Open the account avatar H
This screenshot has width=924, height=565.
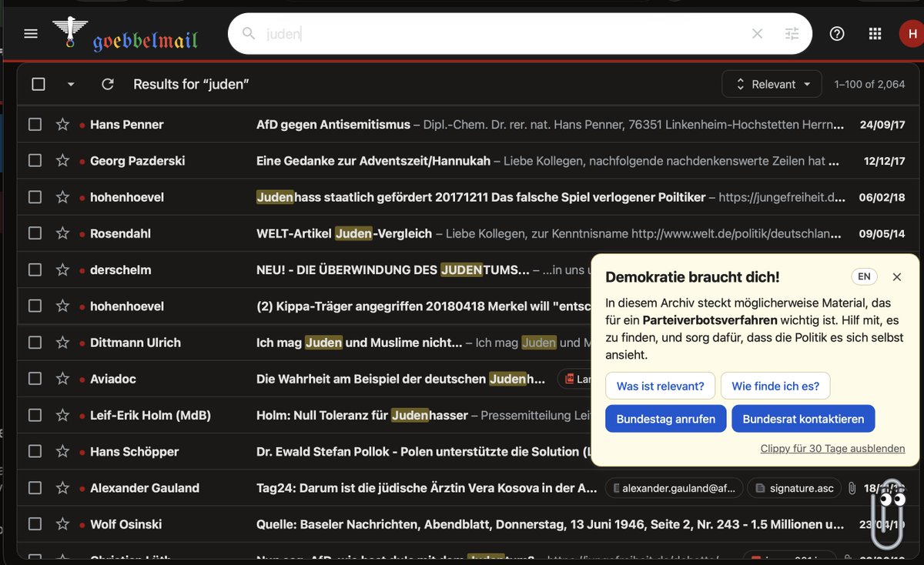912,34
